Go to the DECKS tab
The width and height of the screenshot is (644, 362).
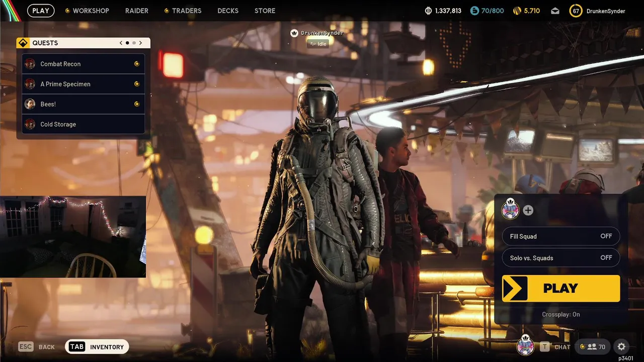click(228, 11)
